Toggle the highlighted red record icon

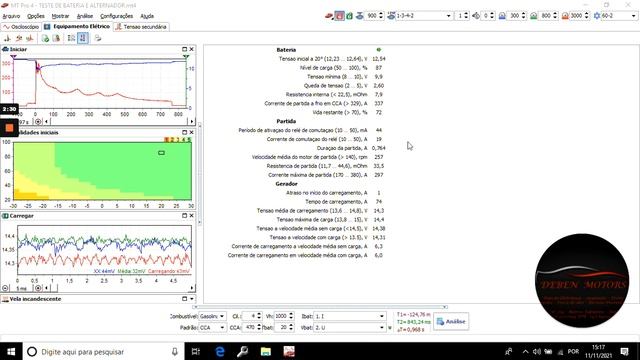coord(339,16)
